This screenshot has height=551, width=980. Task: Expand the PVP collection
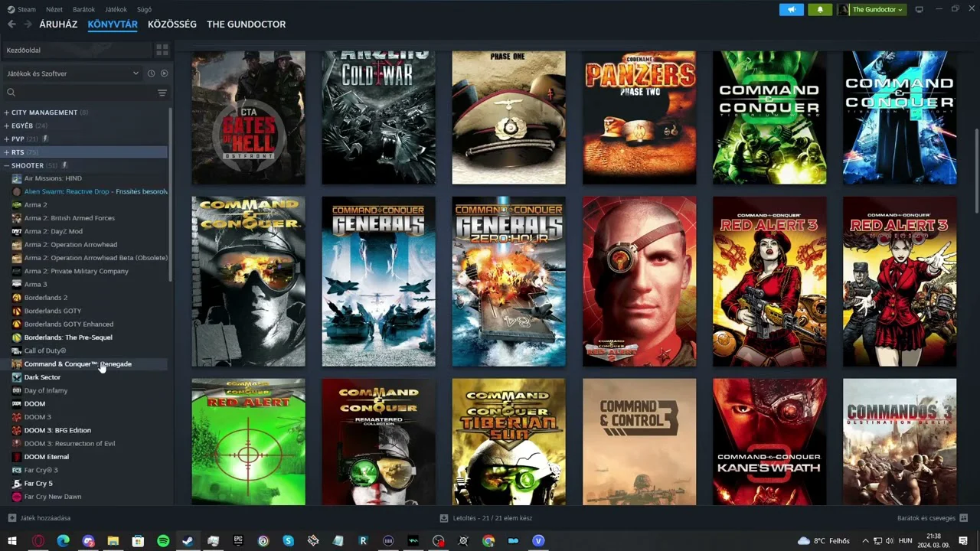pyautogui.click(x=7, y=139)
